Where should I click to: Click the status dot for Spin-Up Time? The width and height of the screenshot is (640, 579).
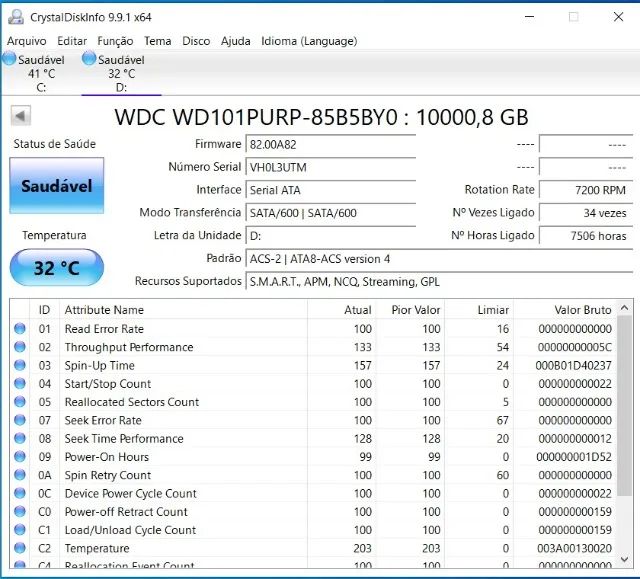20,365
